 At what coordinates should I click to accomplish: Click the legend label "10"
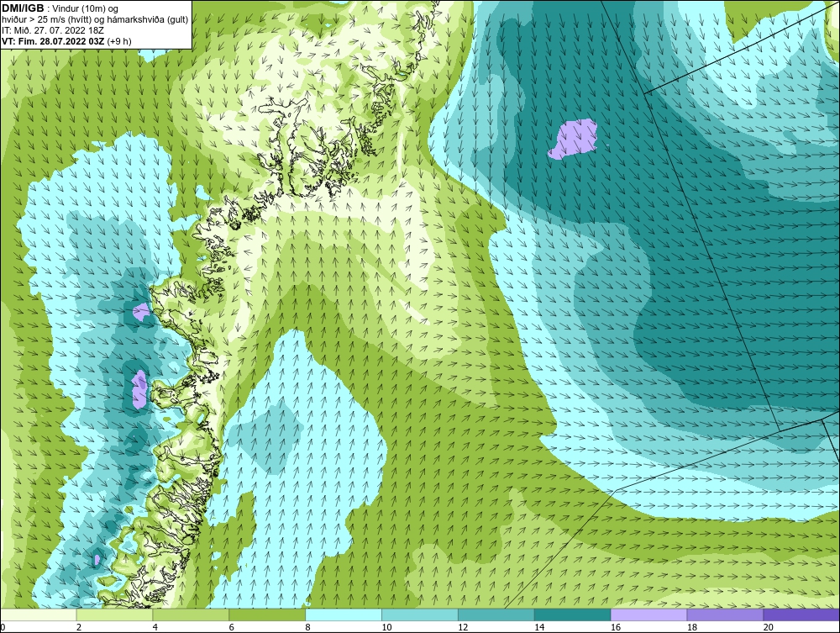tap(386, 627)
